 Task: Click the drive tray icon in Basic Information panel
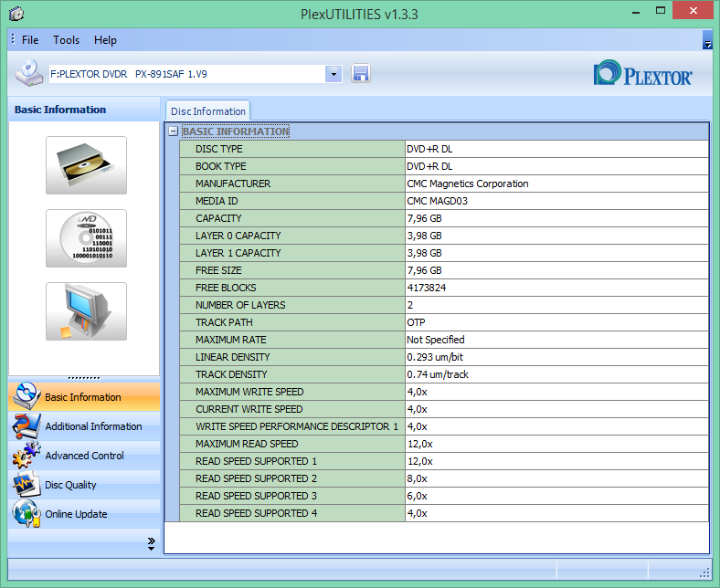[86, 165]
